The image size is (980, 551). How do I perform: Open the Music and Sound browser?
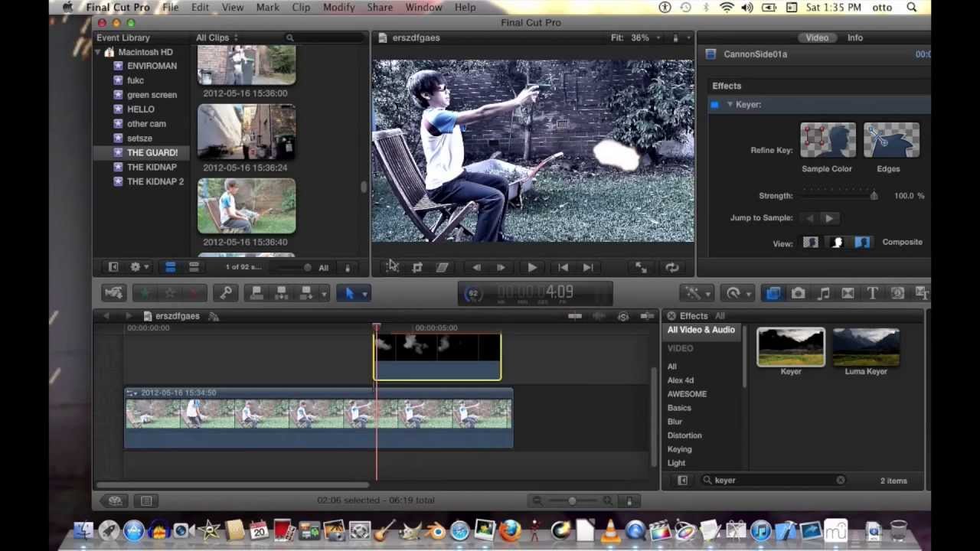(823, 293)
